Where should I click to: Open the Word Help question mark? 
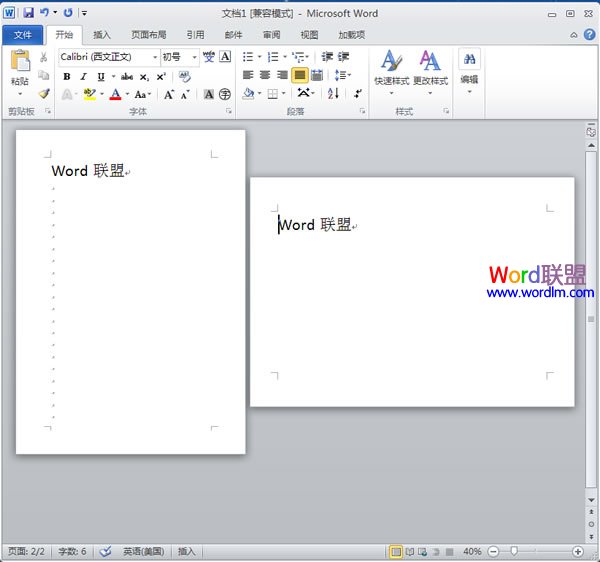tap(590, 35)
